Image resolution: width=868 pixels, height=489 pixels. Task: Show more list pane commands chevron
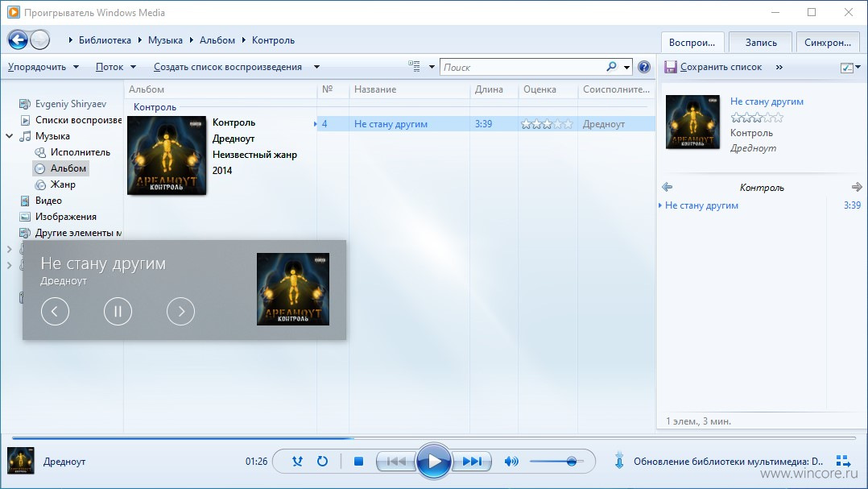tap(779, 67)
